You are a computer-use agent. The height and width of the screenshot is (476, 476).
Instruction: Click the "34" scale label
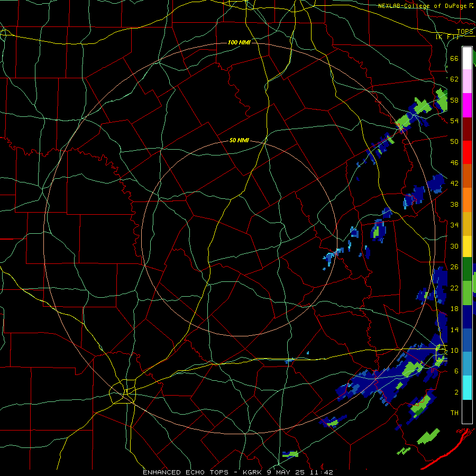click(x=454, y=225)
